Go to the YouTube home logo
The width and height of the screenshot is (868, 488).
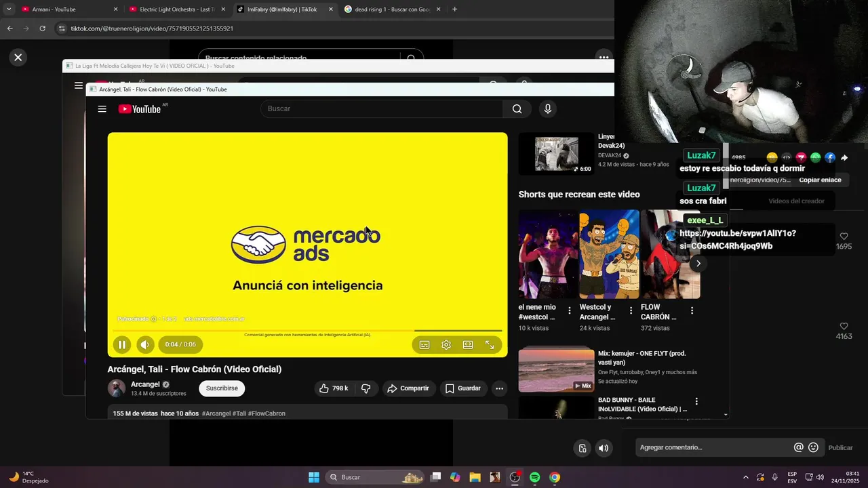pos(140,109)
